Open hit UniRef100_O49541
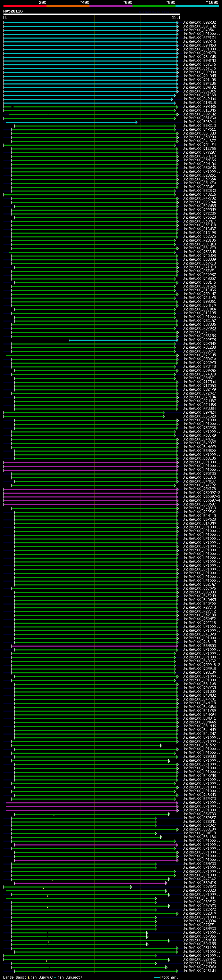The width and height of the screenshot is (222, 980). click(x=199, y=30)
